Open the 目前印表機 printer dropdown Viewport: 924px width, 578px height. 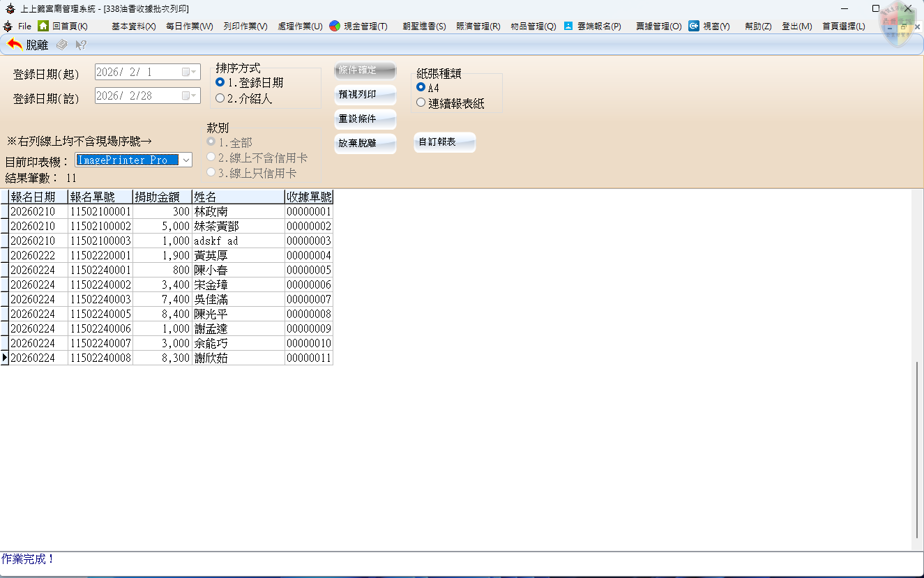pos(185,160)
